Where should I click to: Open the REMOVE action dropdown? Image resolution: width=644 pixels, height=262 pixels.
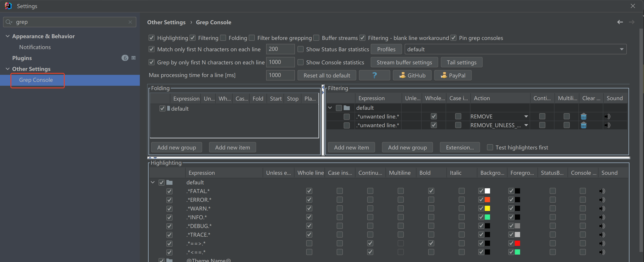[x=526, y=116]
